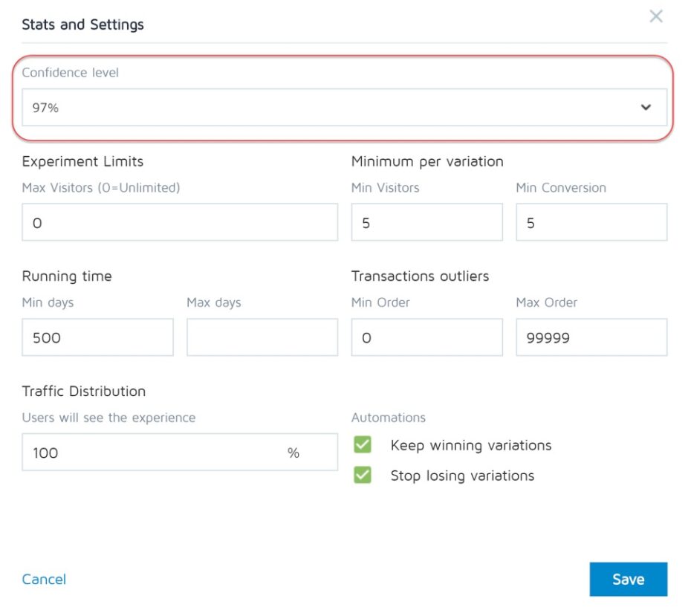Screen dimensions: 691x616
Task: Click the Min days field showing 500
Action: 97,337
